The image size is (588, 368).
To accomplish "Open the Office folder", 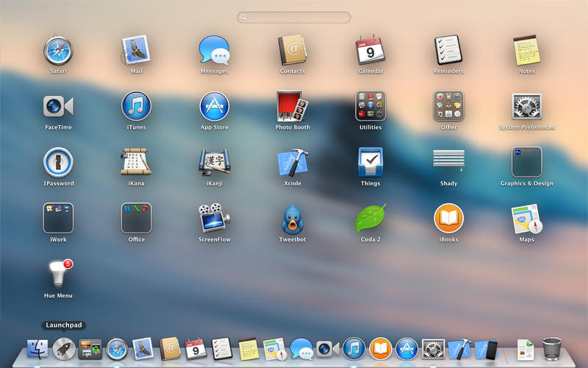I will tap(136, 218).
